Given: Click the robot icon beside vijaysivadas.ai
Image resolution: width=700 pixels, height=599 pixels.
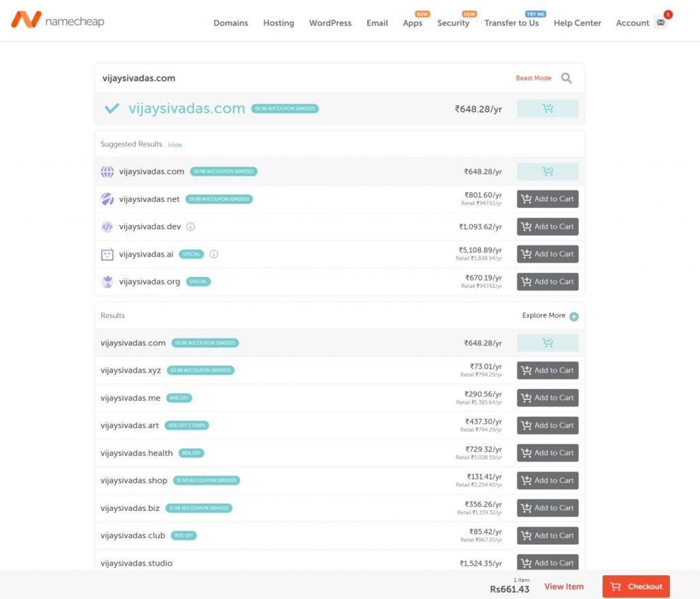Looking at the screenshot, I should (x=107, y=254).
